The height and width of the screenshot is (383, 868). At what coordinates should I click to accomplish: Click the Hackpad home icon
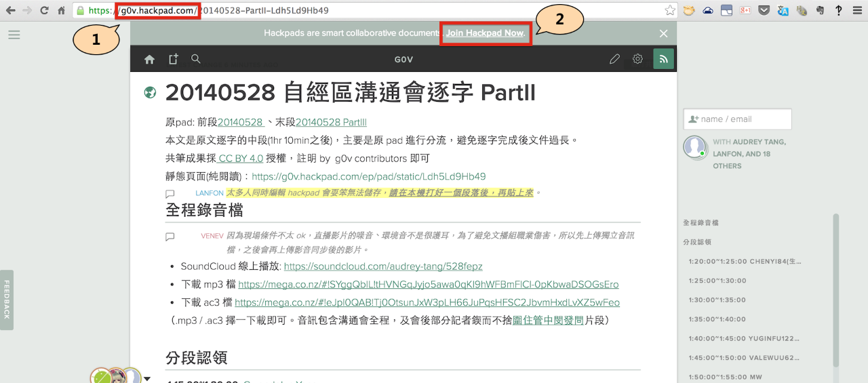[x=150, y=59]
